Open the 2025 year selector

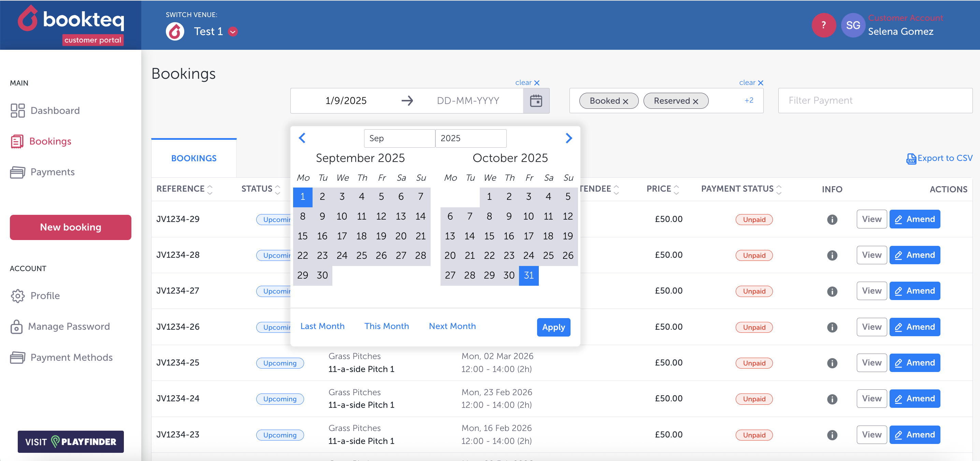[x=470, y=138]
